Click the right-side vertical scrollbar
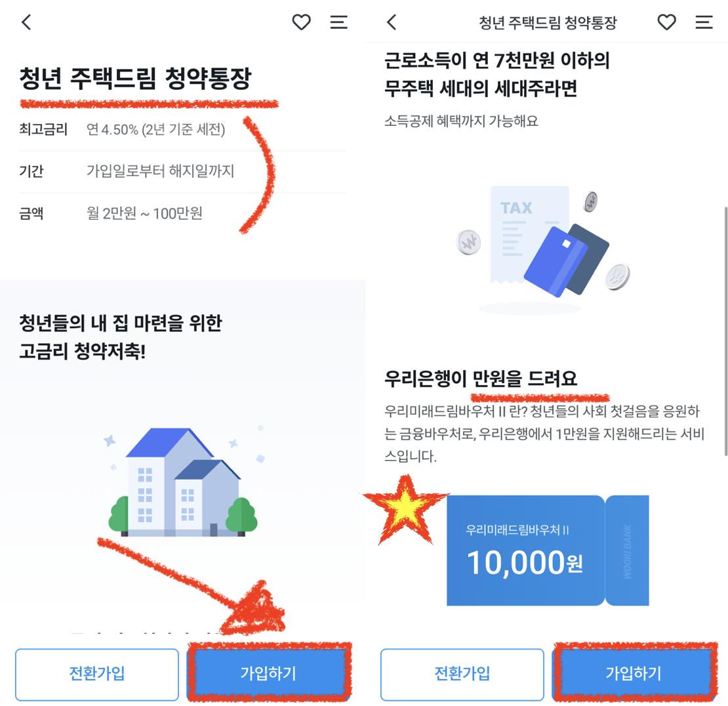The image size is (728, 706). click(725, 332)
